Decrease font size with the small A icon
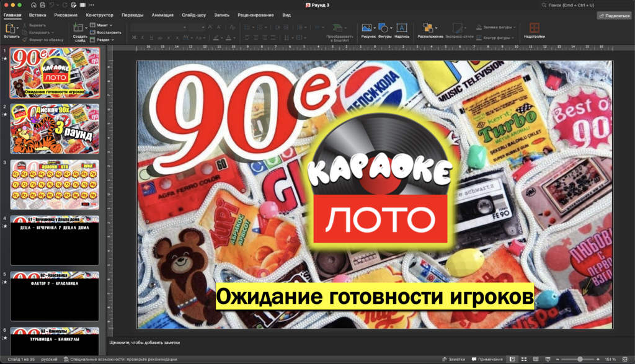Viewport: 635px width, 364px height. [x=219, y=27]
